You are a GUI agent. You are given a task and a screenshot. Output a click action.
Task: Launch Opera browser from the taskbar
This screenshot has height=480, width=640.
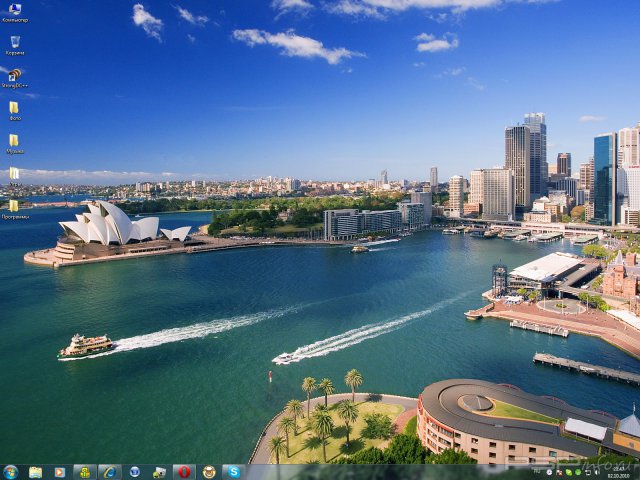184,471
